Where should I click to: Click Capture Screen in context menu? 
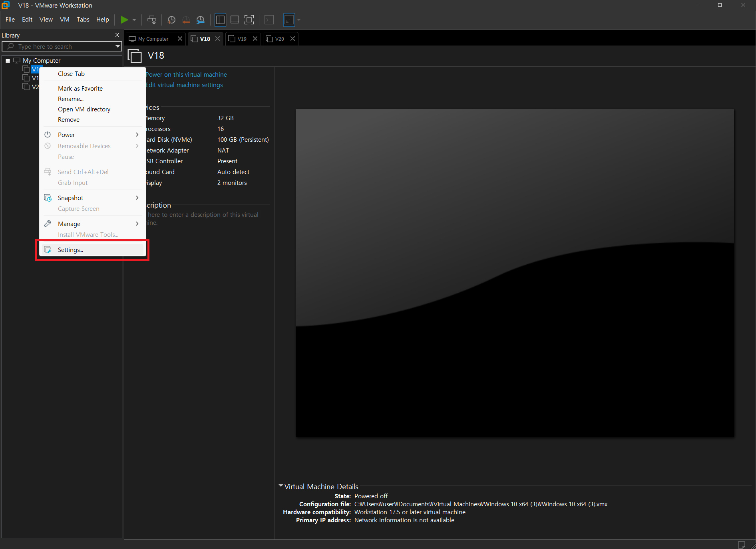point(92,208)
